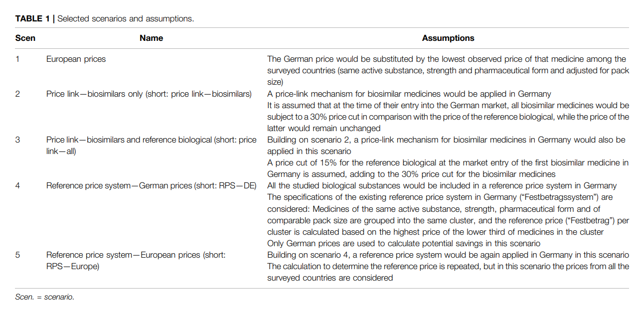Select scenario number 2 cell

tap(18, 94)
